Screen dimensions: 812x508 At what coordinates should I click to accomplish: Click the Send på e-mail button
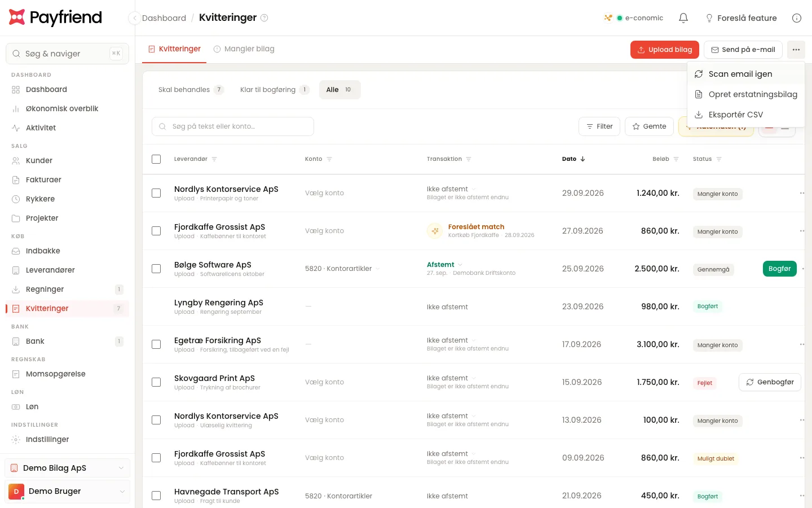743,50
